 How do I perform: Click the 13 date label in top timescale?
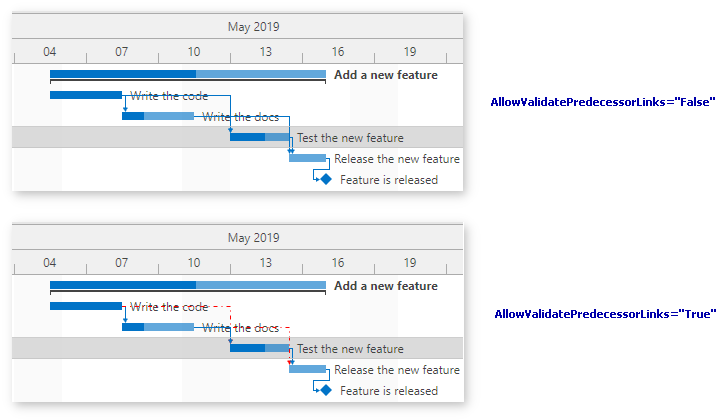click(x=266, y=52)
